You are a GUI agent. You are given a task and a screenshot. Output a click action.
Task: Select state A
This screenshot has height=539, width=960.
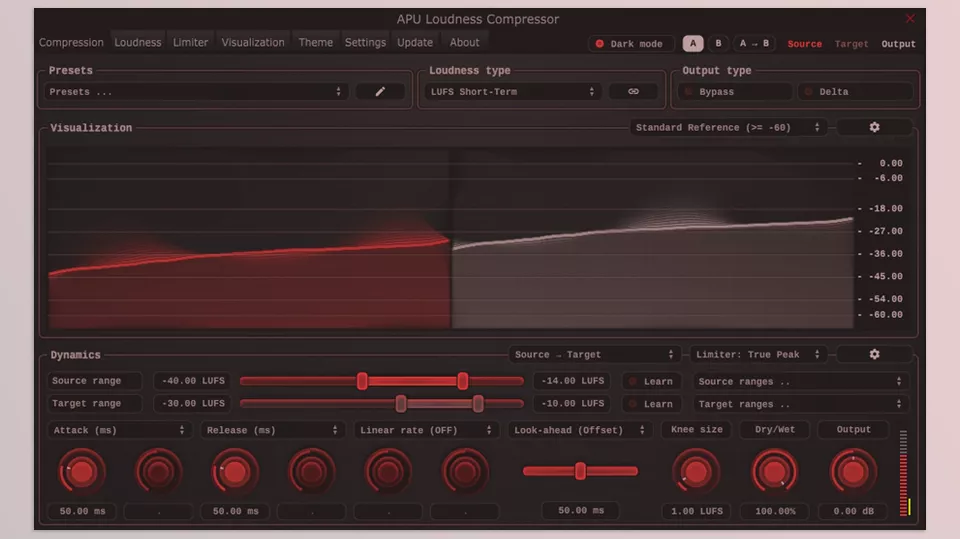tap(693, 43)
